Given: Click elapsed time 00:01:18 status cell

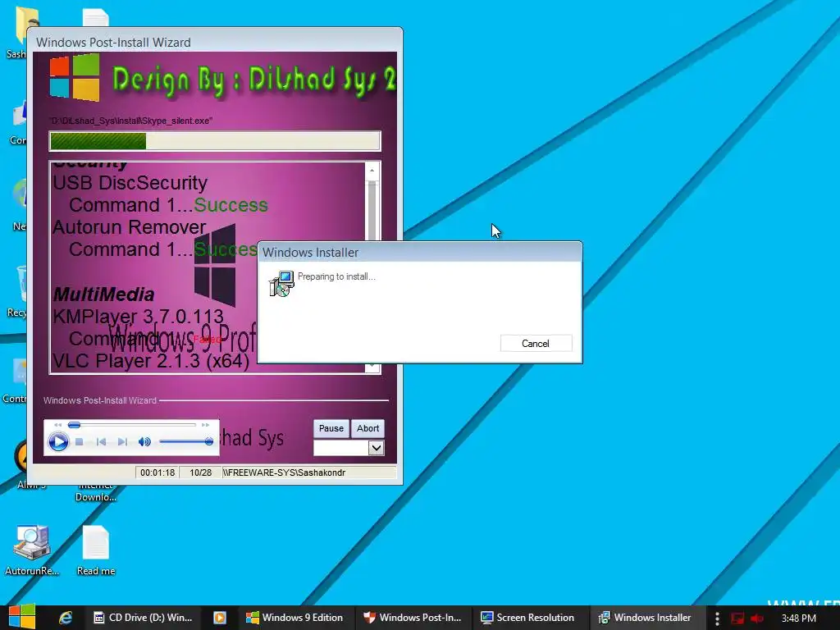Looking at the screenshot, I should point(157,472).
